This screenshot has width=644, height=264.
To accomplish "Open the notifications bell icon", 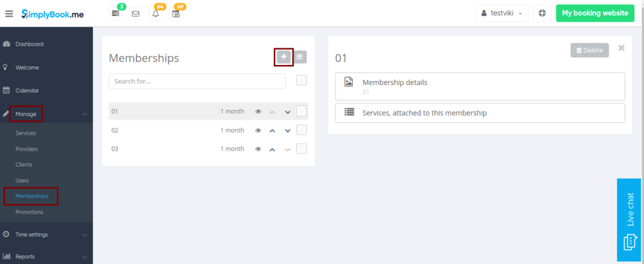I will tap(155, 14).
